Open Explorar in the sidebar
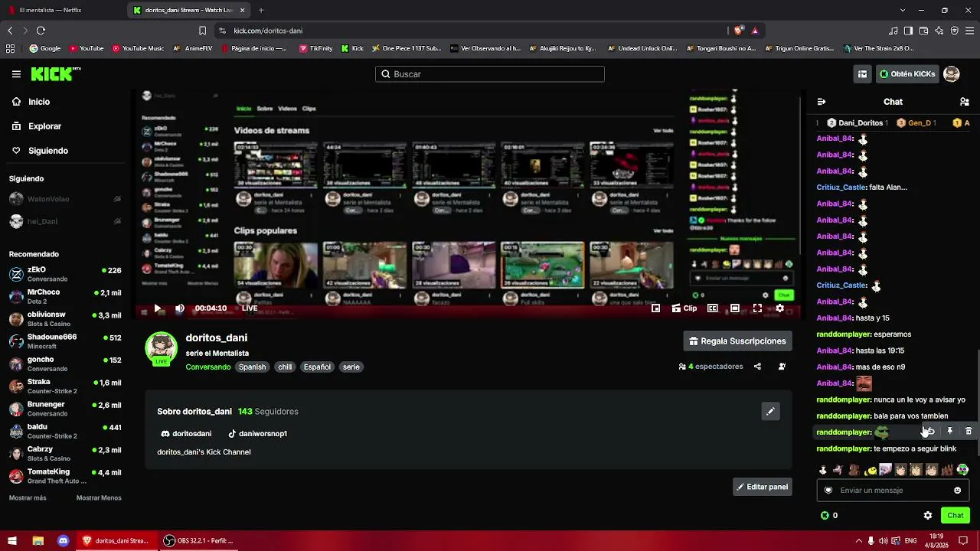 click(x=45, y=126)
